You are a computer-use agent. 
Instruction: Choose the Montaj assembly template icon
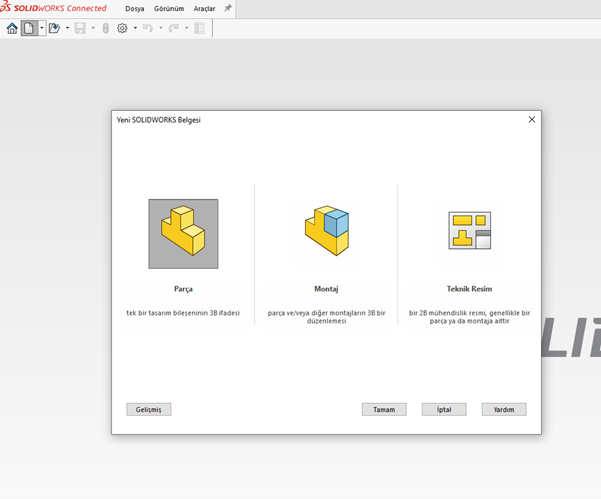[326, 234]
